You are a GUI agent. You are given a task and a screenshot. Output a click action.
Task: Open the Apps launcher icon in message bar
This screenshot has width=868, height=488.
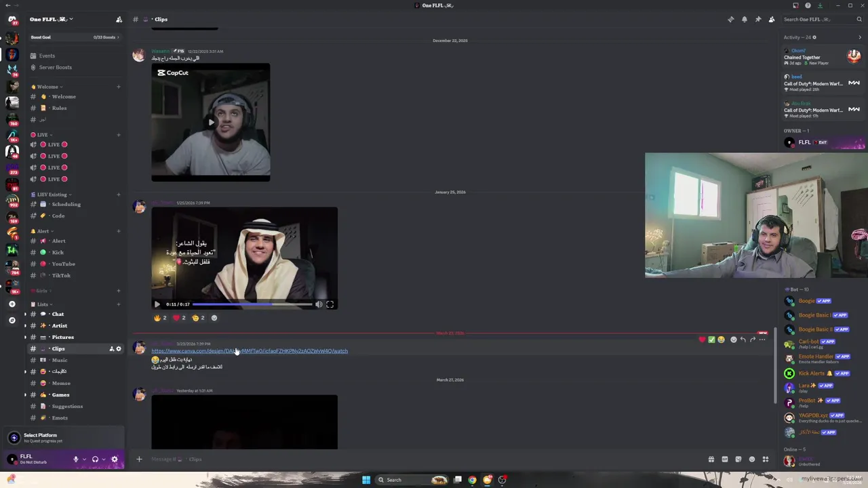pyautogui.click(x=766, y=459)
